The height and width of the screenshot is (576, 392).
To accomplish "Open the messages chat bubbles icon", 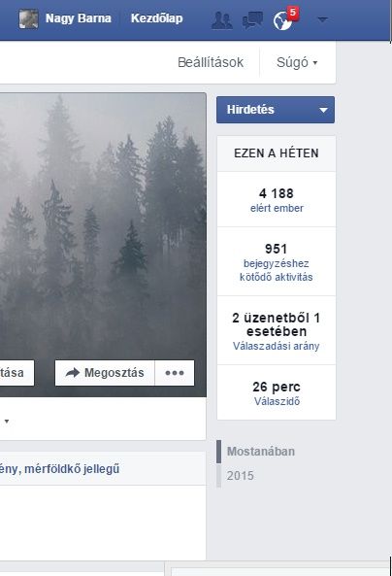I will coord(252,19).
